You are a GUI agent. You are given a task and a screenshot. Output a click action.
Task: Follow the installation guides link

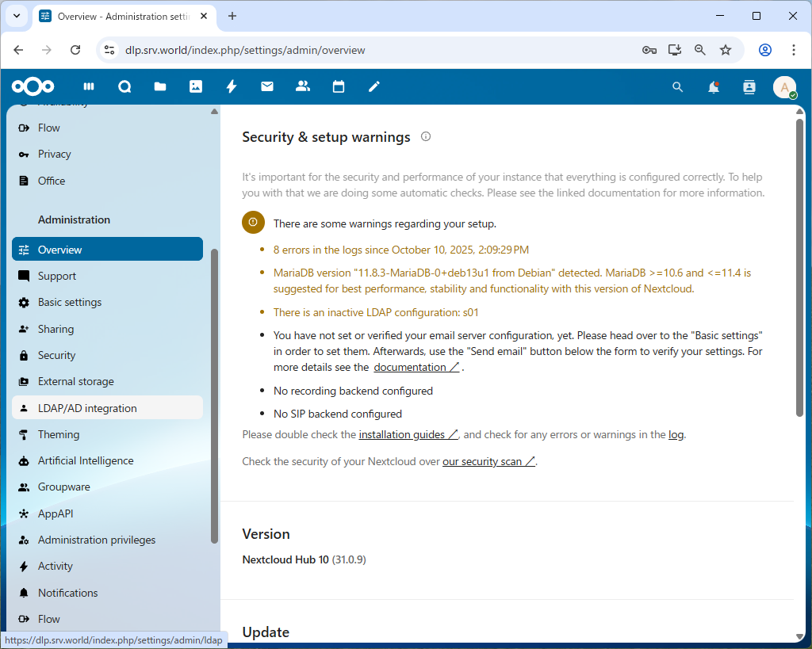click(408, 434)
